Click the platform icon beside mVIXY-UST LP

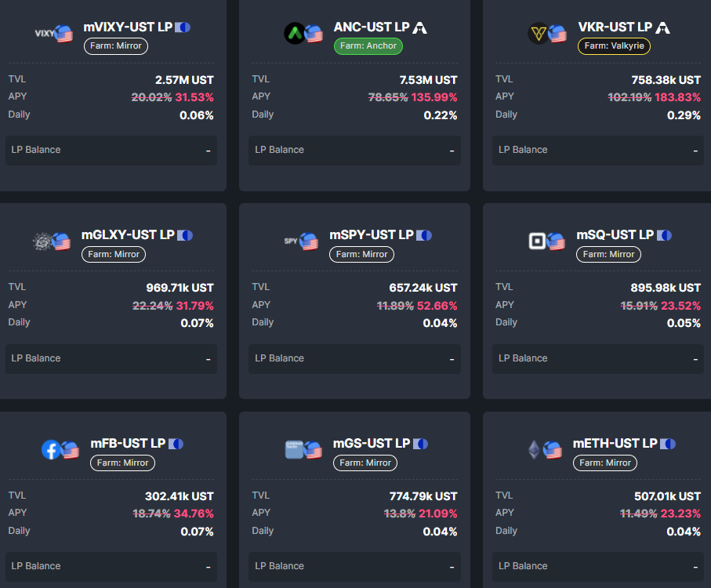click(183, 27)
